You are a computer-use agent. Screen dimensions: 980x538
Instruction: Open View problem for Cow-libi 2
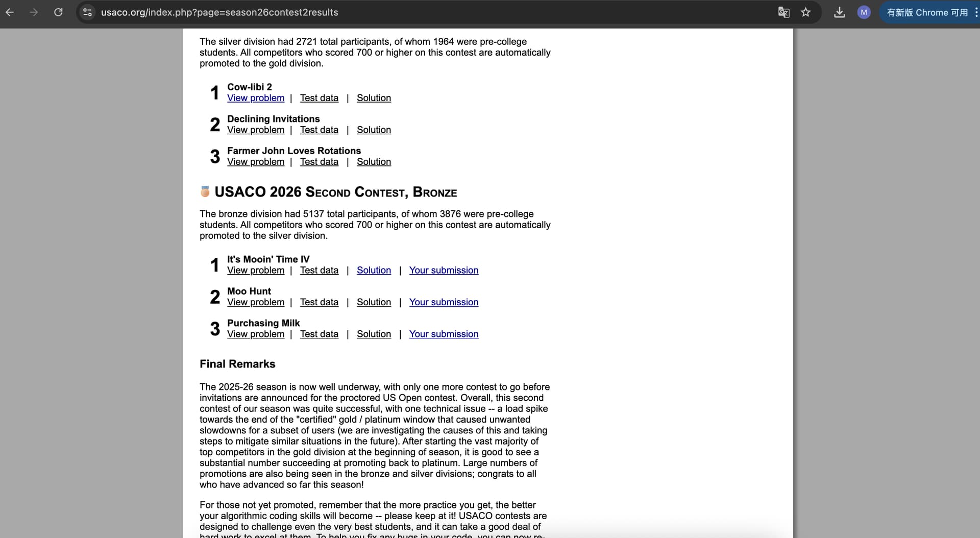click(x=256, y=98)
